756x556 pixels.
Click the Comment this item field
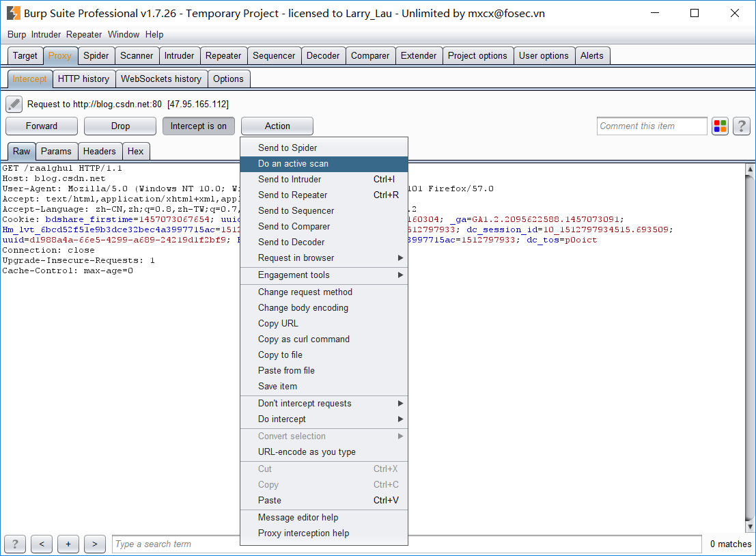(x=652, y=126)
